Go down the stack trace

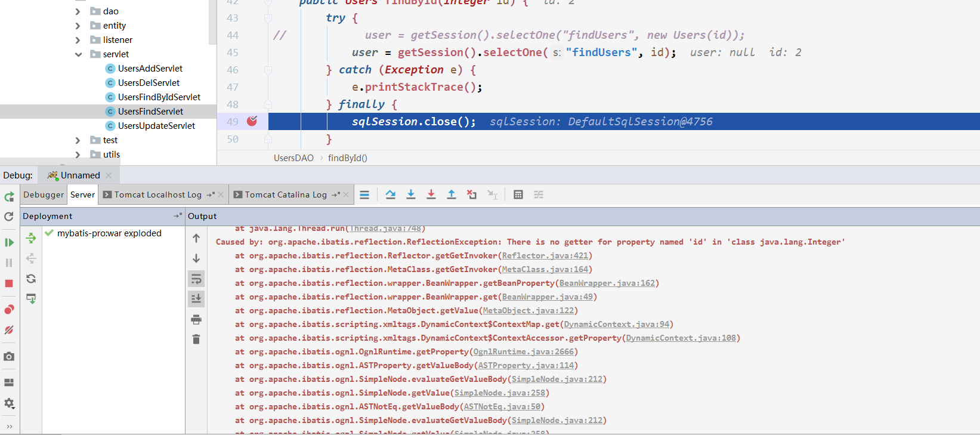pos(196,258)
